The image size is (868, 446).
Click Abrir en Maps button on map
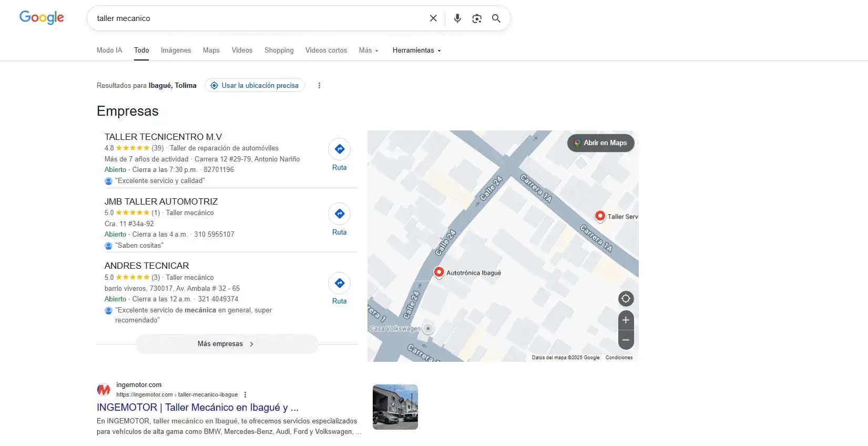point(600,143)
